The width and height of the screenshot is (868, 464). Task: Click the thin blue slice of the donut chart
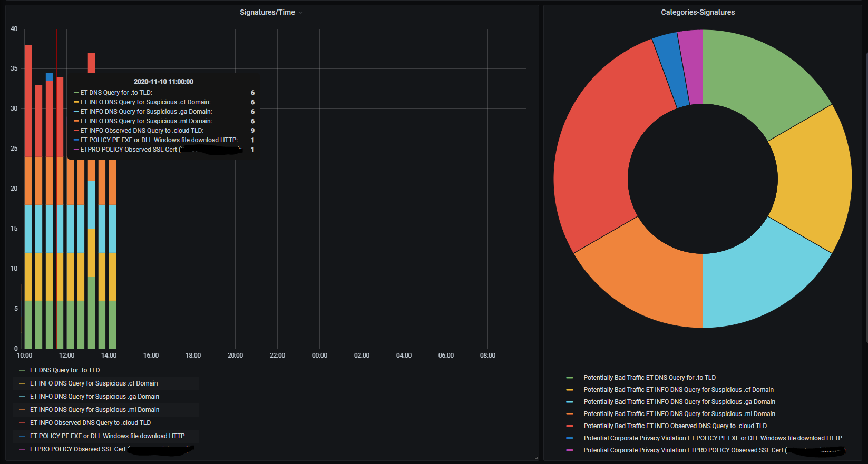pos(671,71)
